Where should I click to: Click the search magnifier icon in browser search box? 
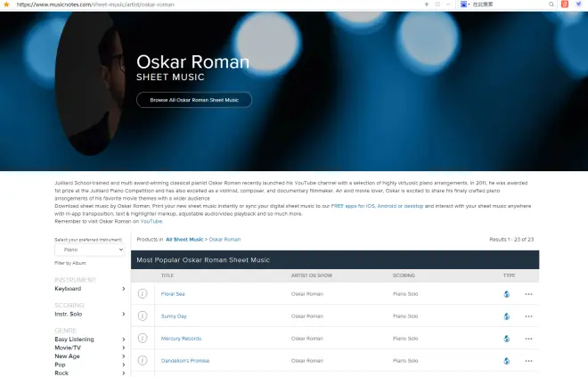pos(551,4)
